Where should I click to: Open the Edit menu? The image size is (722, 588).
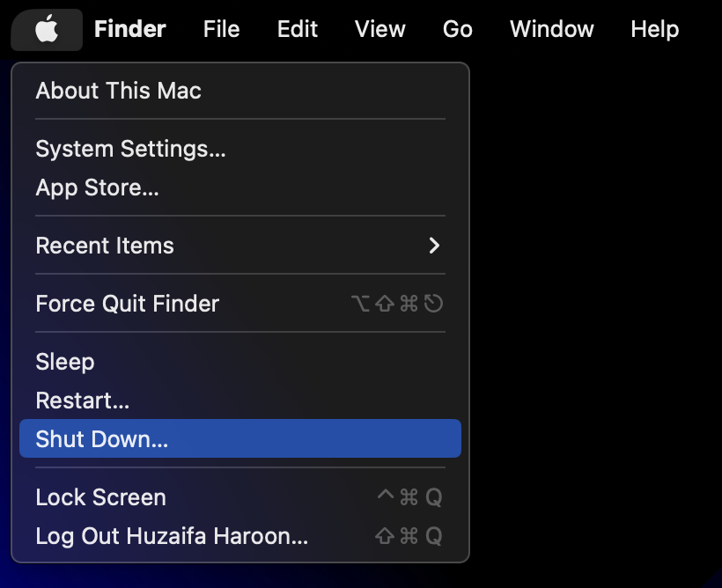click(x=297, y=30)
